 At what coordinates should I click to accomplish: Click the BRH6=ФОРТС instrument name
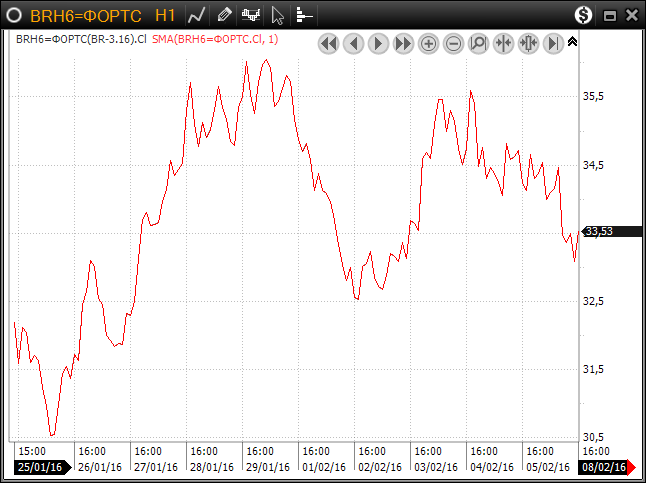[x=85, y=15]
